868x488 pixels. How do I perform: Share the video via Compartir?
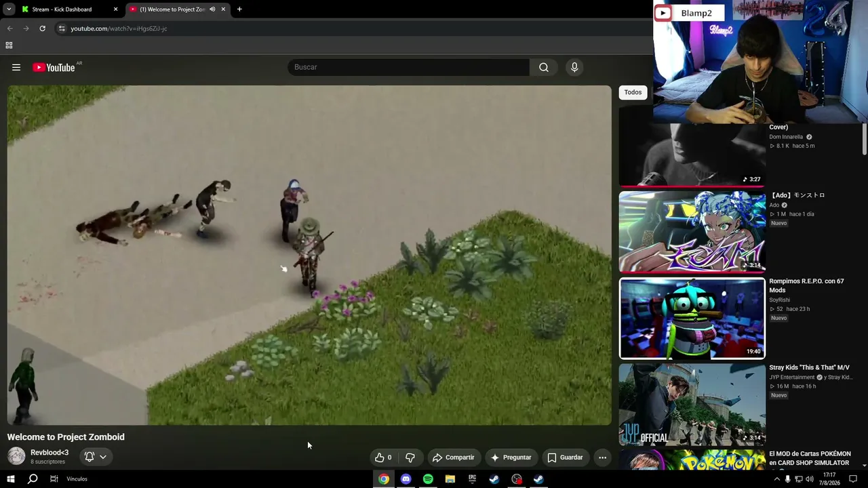pos(454,457)
